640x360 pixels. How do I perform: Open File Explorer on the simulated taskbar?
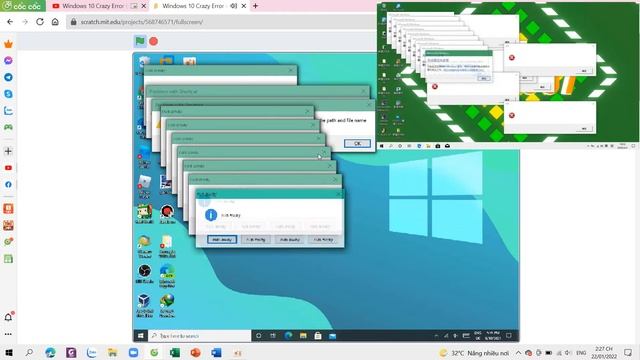(303, 336)
